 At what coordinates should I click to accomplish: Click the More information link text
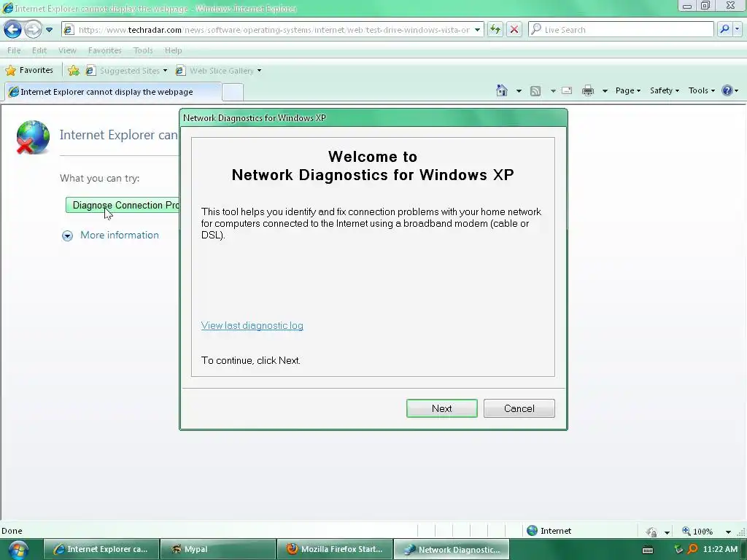click(119, 235)
